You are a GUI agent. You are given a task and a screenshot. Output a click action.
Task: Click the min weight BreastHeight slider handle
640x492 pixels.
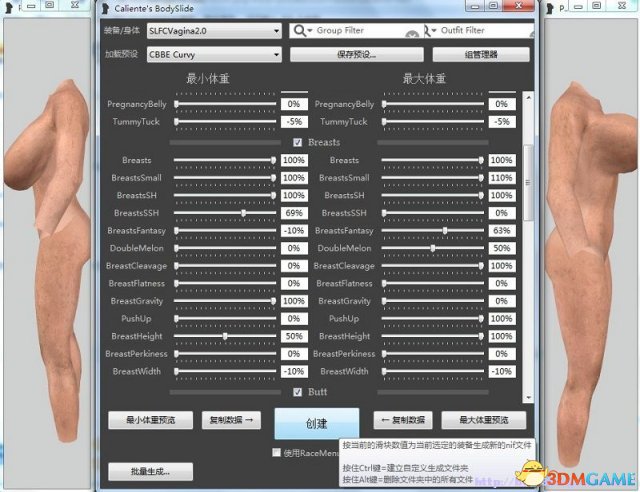point(225,336)
